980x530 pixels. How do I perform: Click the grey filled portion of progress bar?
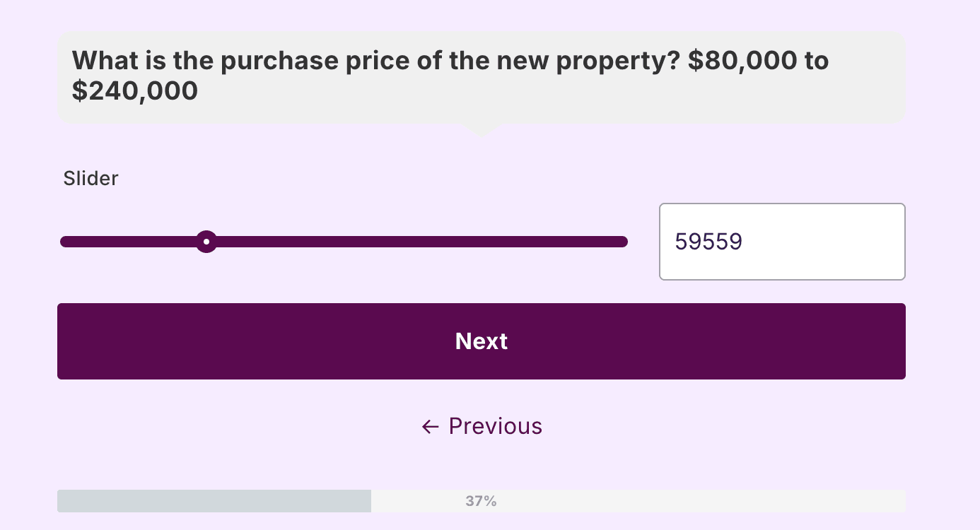(214, 501)
